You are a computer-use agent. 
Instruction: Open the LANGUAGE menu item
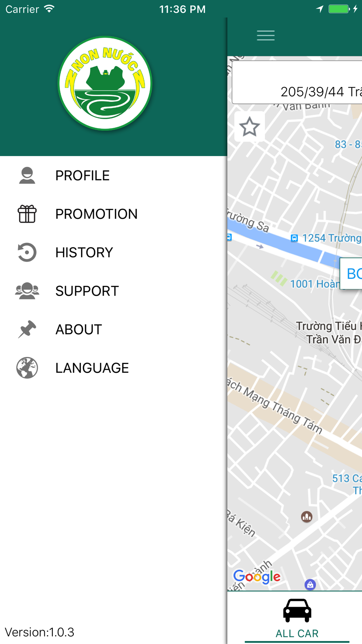114,368
